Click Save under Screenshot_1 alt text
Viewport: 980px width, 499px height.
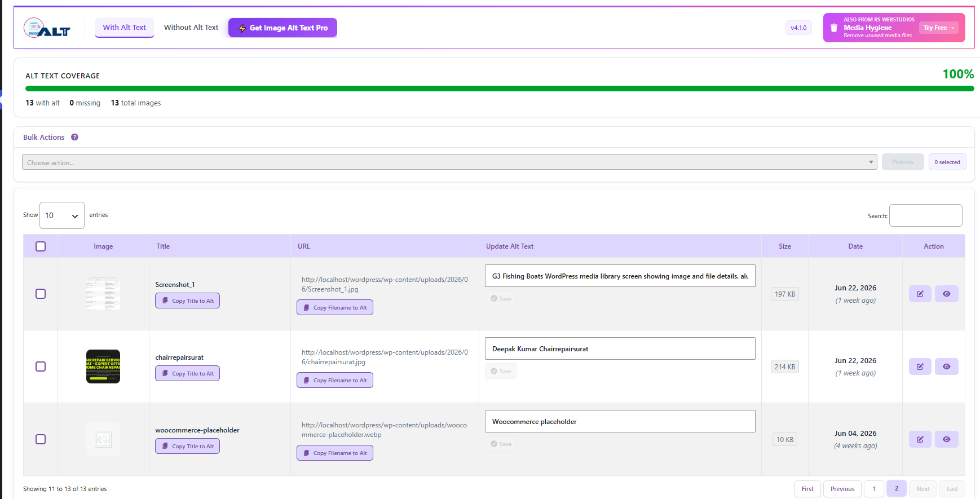click(501, 298)
